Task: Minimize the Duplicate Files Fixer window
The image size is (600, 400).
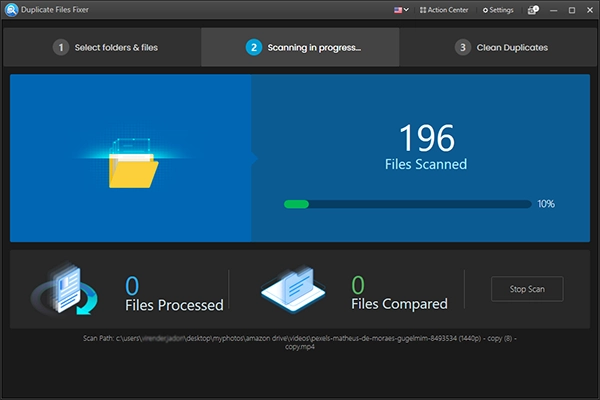Action: 553,10
